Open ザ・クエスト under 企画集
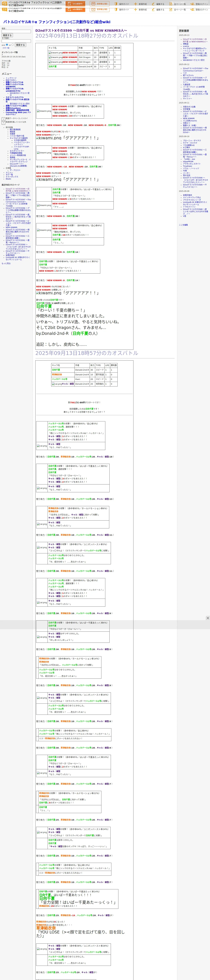Image resolution: width=210 pixels, height=980 pixels. (15, 170)
